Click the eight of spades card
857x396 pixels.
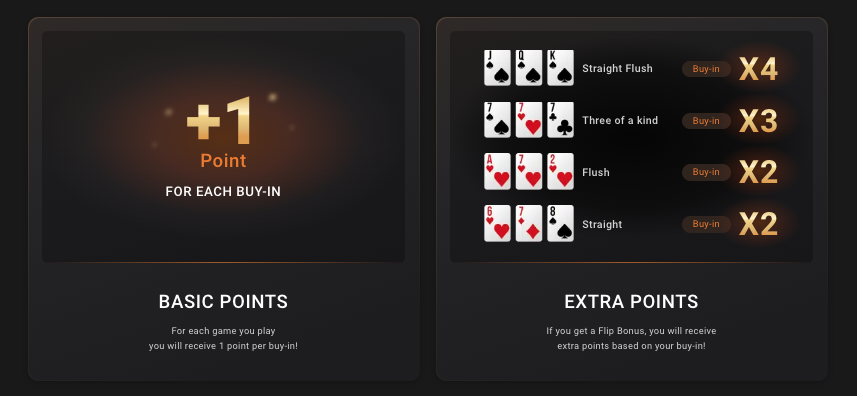[561, 223]
